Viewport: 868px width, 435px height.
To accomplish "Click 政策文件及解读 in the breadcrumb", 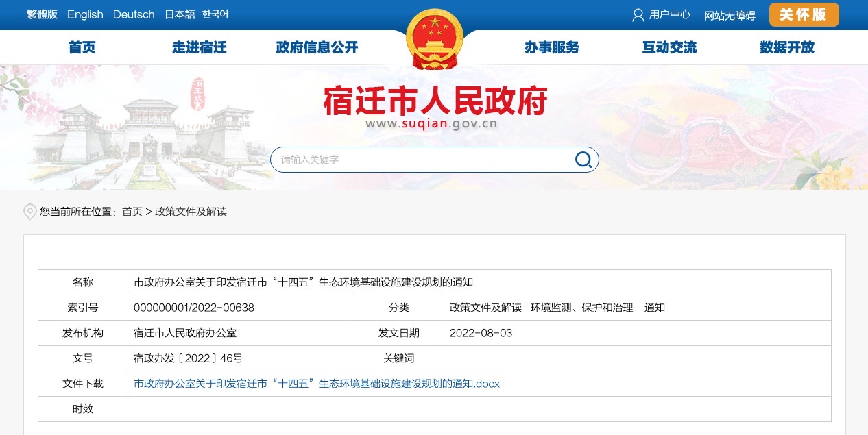I will (191, 212).
